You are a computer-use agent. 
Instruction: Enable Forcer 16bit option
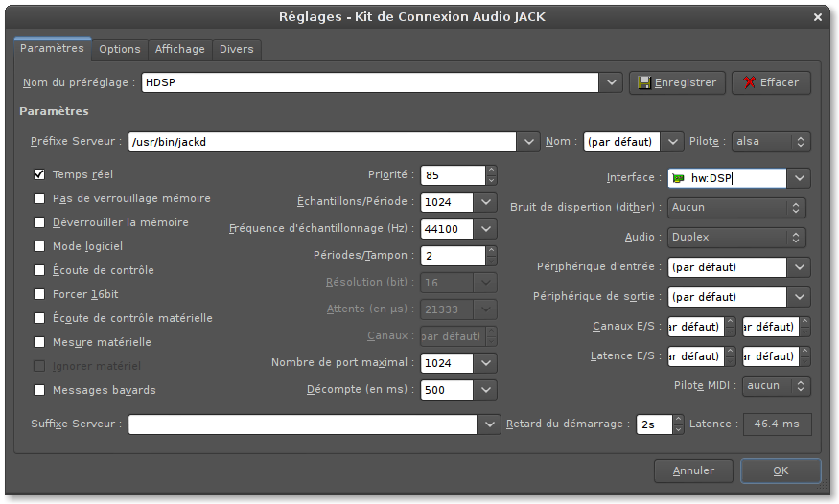[39, 294]
